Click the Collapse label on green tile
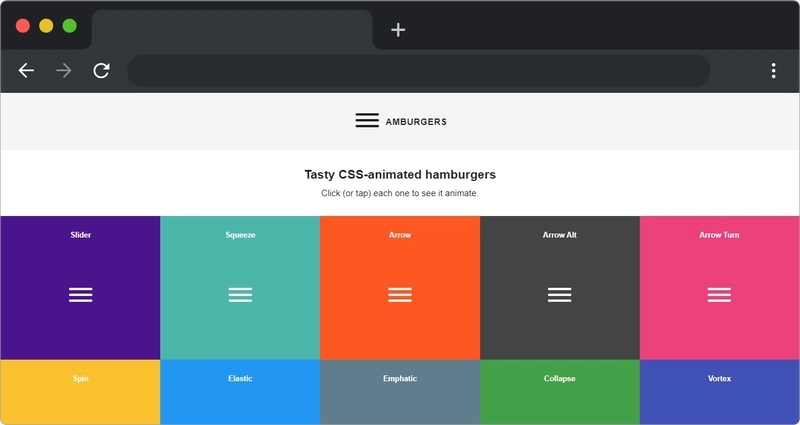800x425 pixels. 560,379
